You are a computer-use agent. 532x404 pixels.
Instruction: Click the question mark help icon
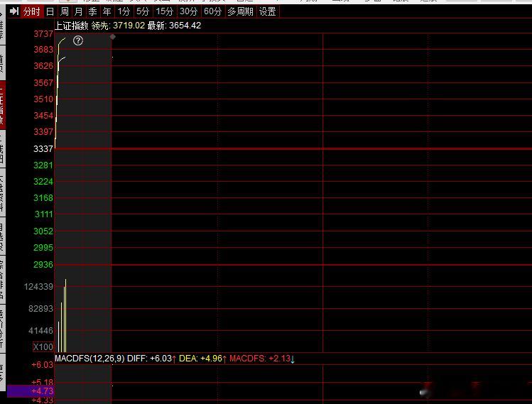coord(78,40)
